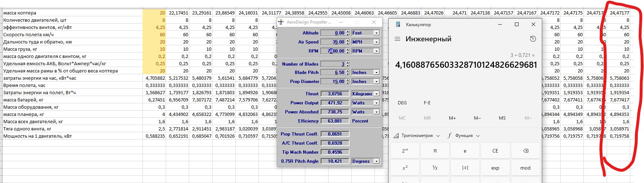Expand the Тригонометрия dropdown
Screen dimensions: 644x183
tap(417, 136)
